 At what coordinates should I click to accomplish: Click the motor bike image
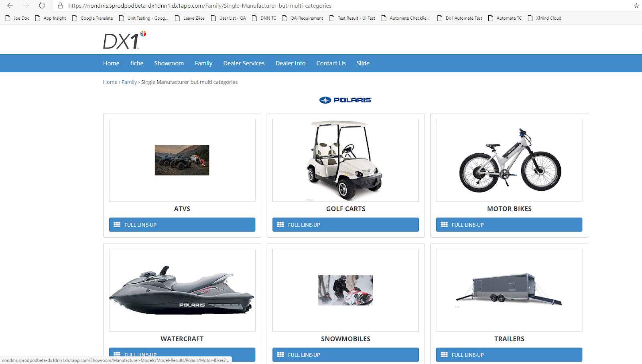(510, 160)
